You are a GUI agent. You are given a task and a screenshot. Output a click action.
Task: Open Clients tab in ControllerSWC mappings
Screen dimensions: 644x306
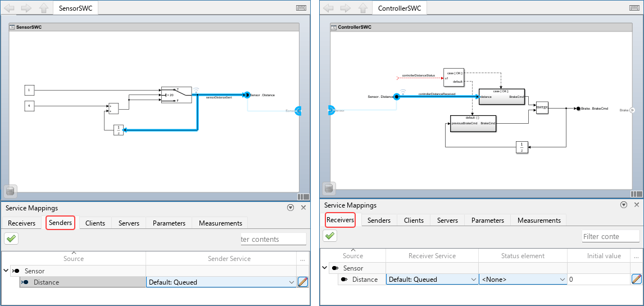pos(414,220)
